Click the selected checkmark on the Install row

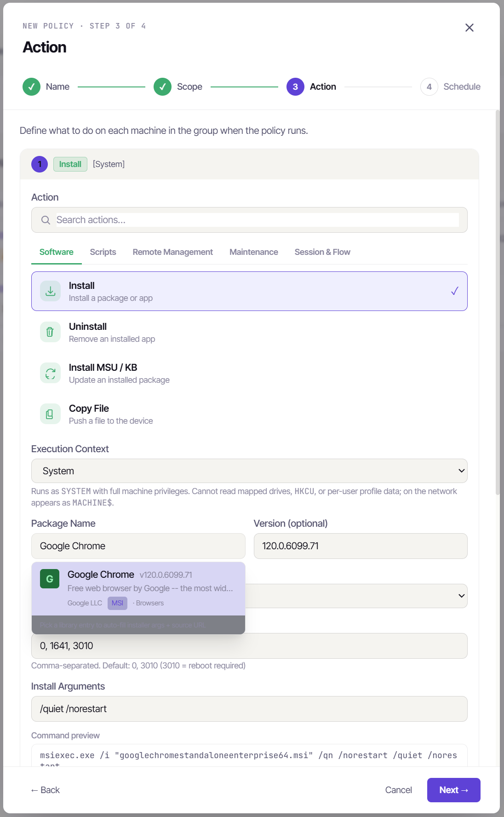tap(454, 291)
